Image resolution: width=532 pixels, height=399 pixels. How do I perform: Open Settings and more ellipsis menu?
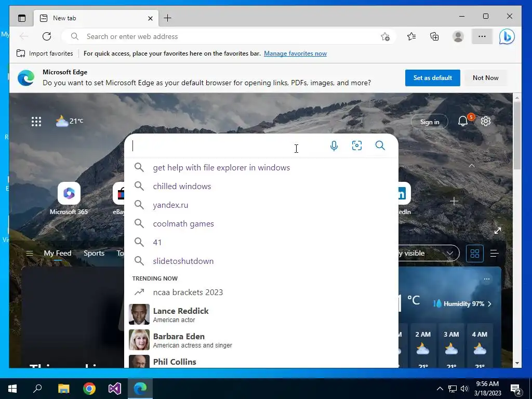[482, 36]
